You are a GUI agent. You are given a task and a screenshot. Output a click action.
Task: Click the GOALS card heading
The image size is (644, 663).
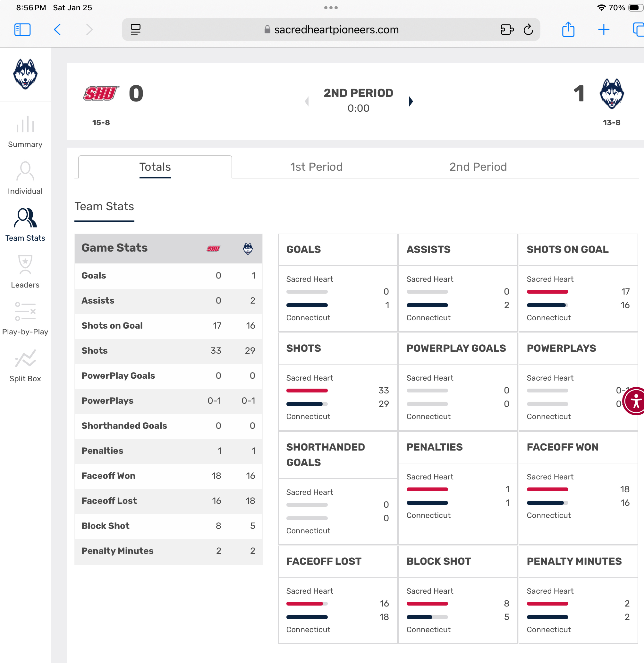(x=303, y=249)
